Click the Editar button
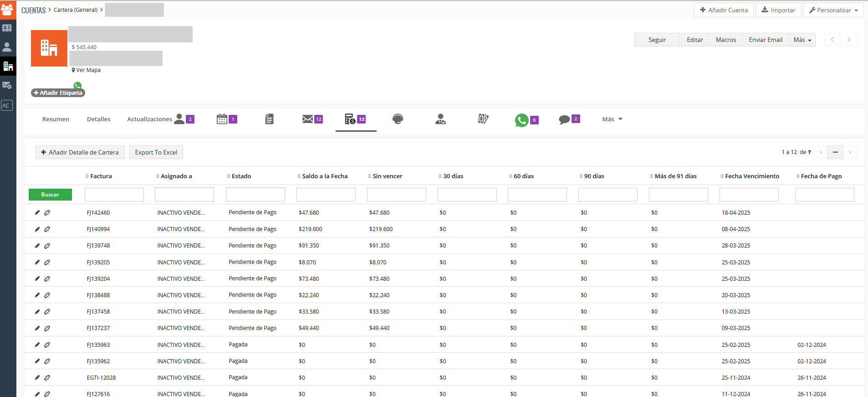 [x=694, y=40]
